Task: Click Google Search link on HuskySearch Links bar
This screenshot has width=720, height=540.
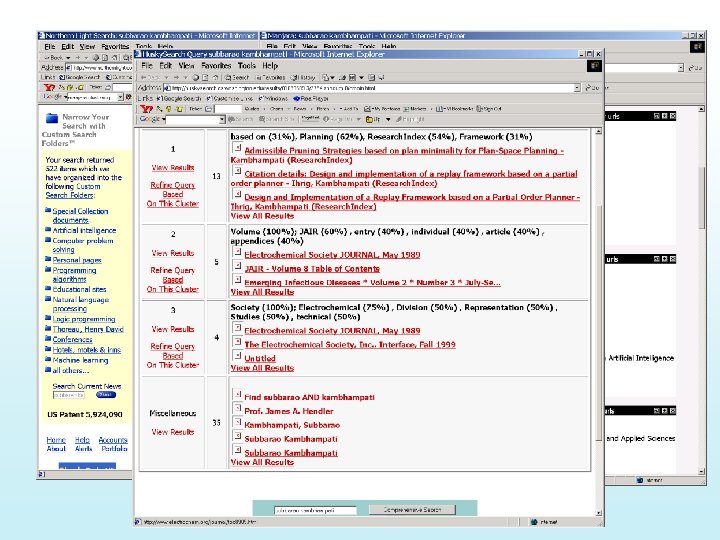Action: [179, 99]
